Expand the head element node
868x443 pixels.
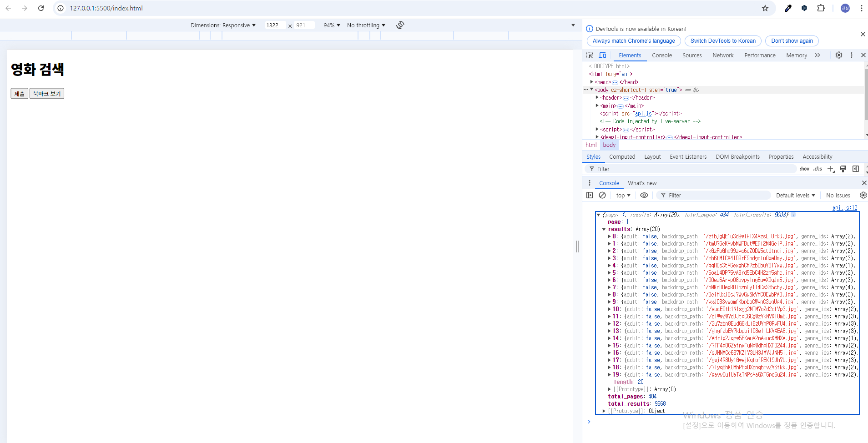coord(592,82)
